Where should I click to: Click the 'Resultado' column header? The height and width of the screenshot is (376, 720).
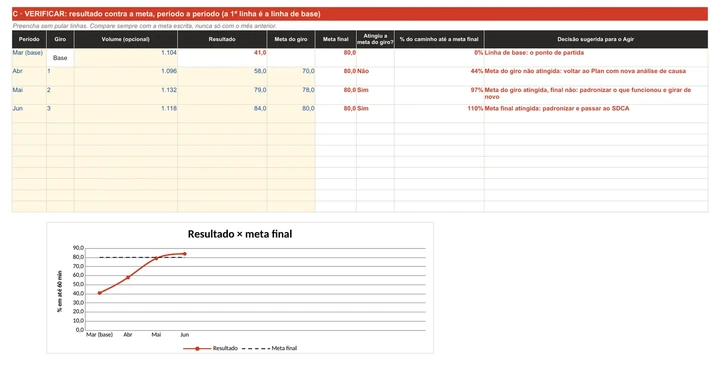click(222, 39)
